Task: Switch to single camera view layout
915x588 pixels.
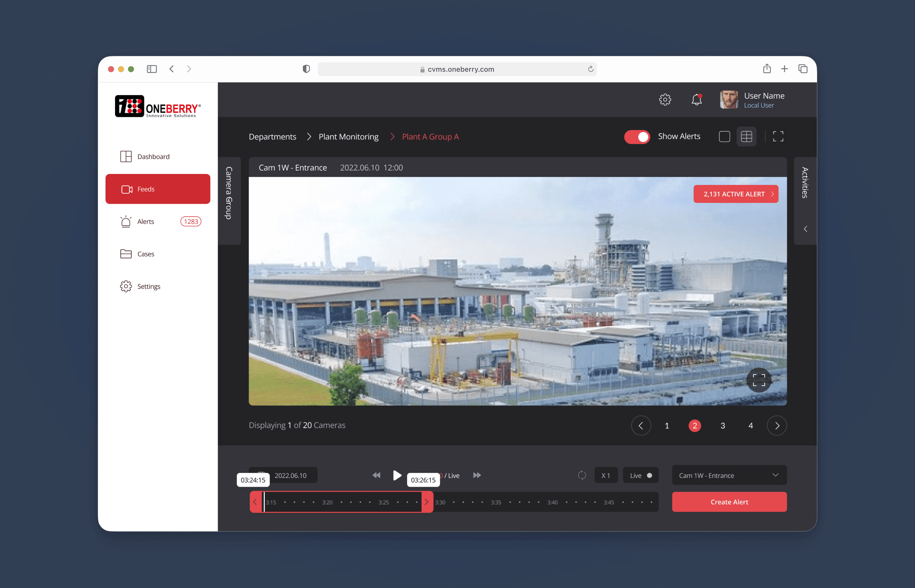Action: coord(724,137)
